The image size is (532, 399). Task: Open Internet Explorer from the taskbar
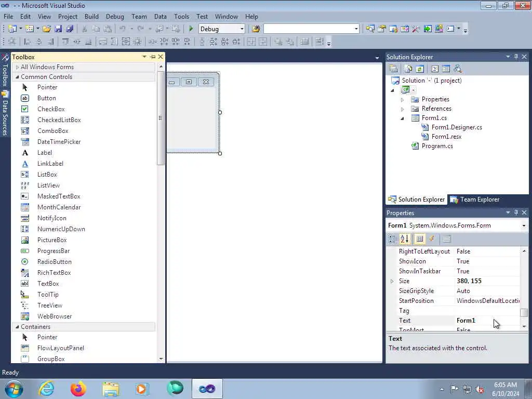pos(46,389)
